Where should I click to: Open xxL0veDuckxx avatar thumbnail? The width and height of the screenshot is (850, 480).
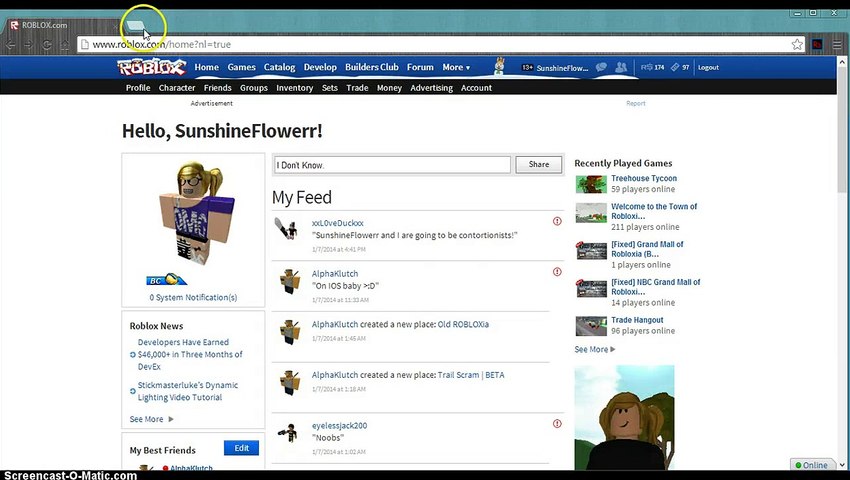[287, 229]
